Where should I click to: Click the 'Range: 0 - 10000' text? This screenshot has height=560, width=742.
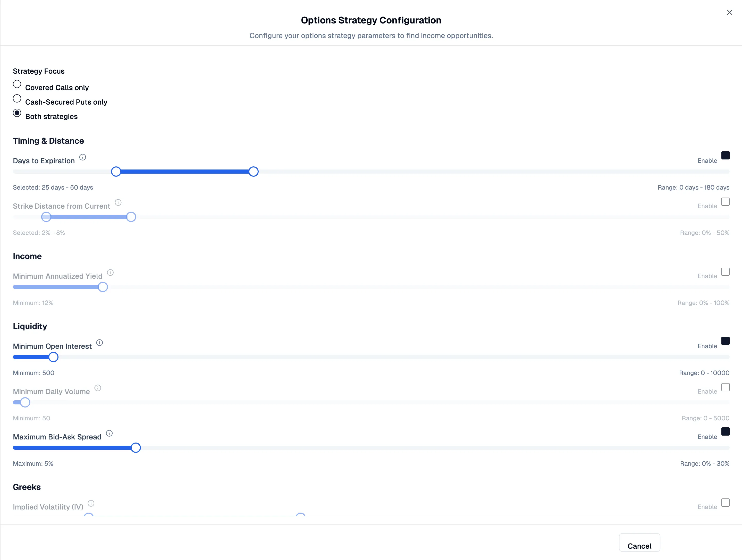point(704,373)
